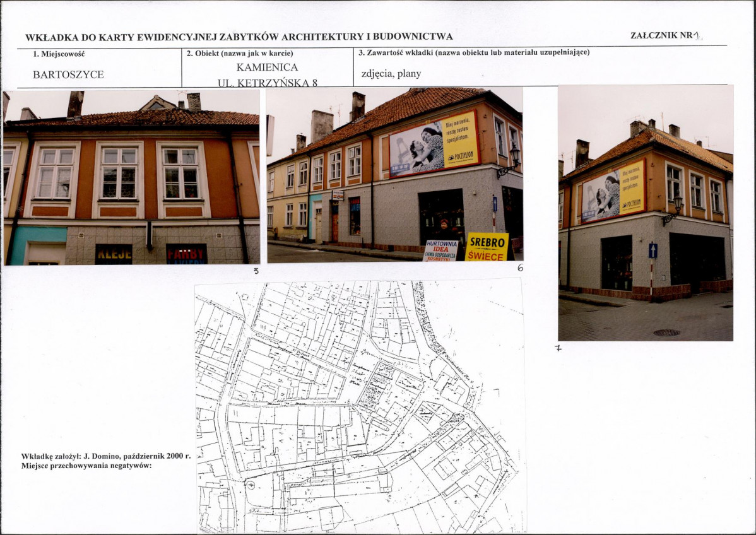Click the yellow SREBRO ŚWIECE sign
The height and width of the screenshot is (535, 756).
coord(487,247)
